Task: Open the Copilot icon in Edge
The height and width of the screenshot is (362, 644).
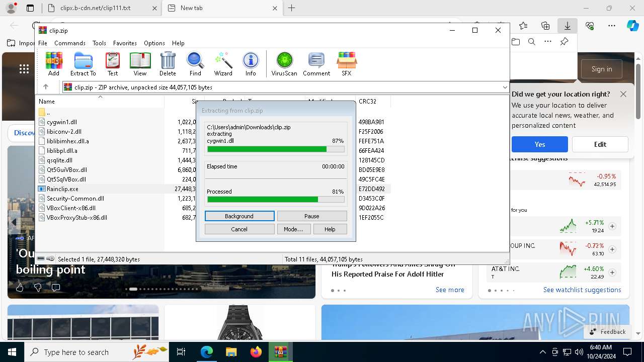Action: (632, 26)
